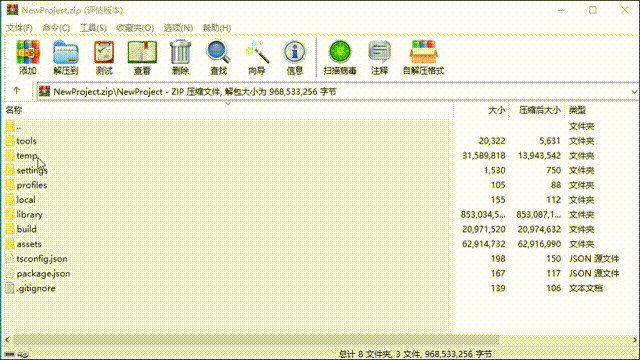The image size is (640, 360).
Task: Click packed size value 20,974,632
Action: (x=539, y=229)
